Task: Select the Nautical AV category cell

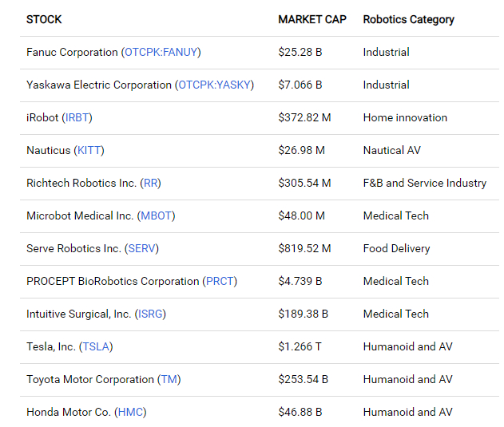Action: (x=391, y=150)
